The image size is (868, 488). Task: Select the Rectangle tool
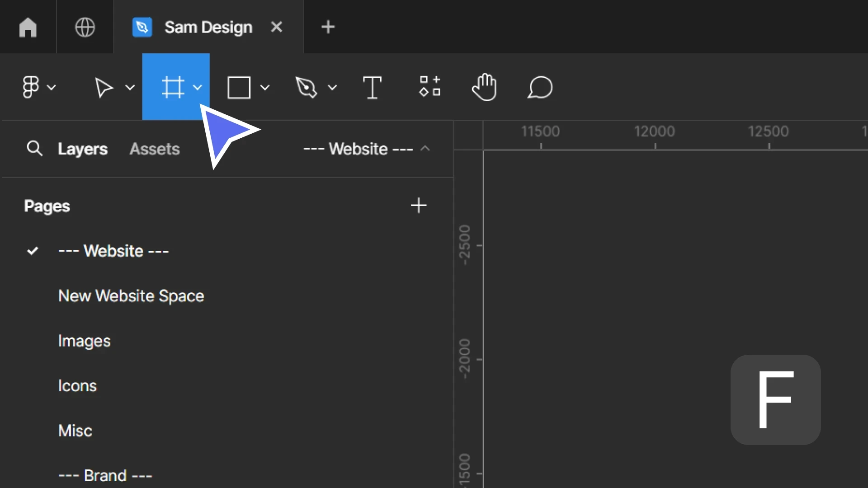pyautogui.click(x=238, y=86)
